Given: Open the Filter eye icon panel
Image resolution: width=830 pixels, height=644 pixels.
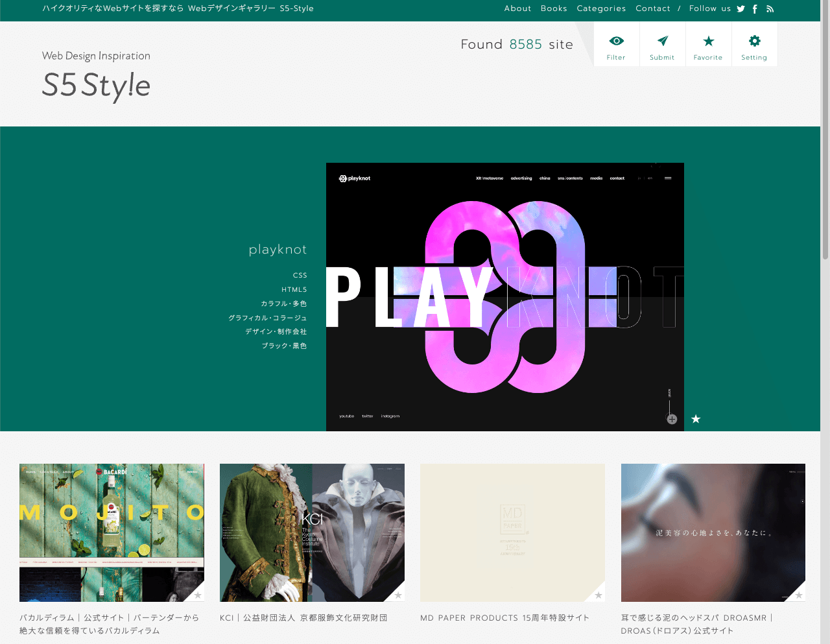Looking at the screenshot, I should coord(616,44).
